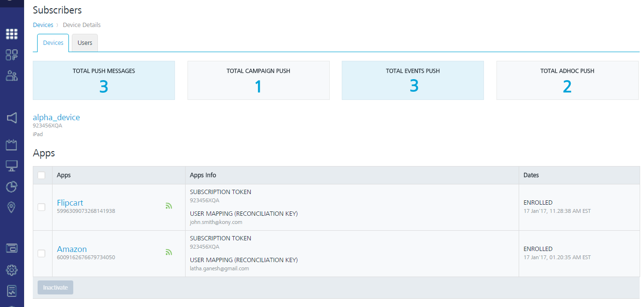Open the QR dashboard squares sidebar icon
The image size is (644, 307).
pyautogui.click(x=12, y=55)
